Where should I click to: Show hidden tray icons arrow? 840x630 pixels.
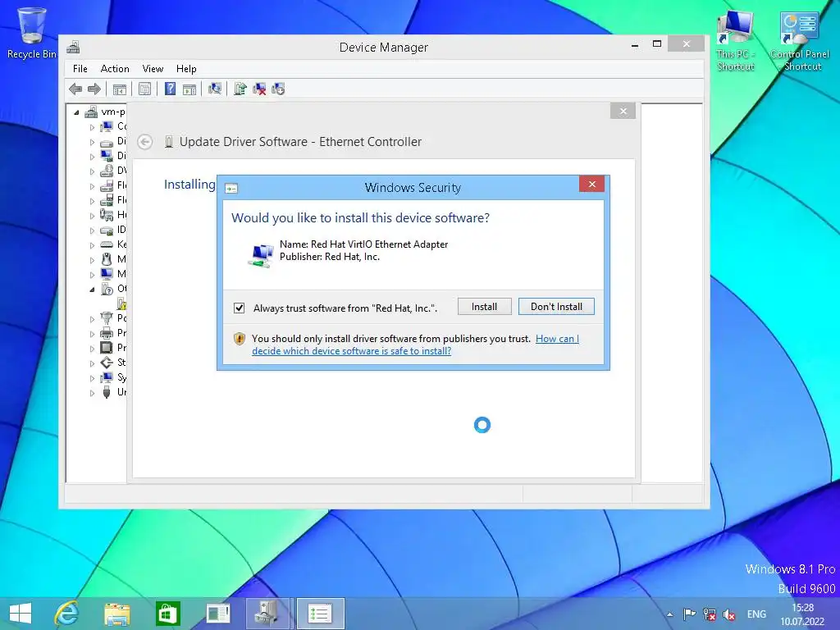point(669,614)
